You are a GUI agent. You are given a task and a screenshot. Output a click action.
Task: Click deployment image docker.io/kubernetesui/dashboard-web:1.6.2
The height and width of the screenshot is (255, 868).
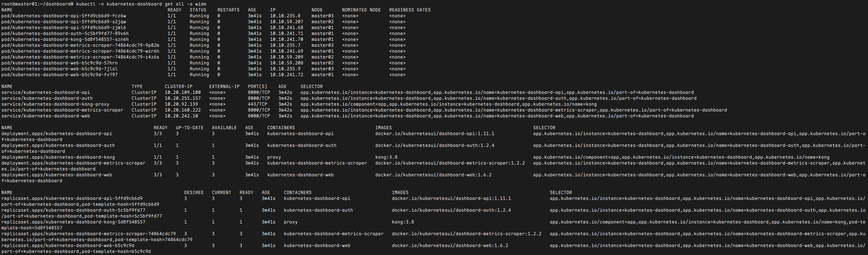[433, 175]
